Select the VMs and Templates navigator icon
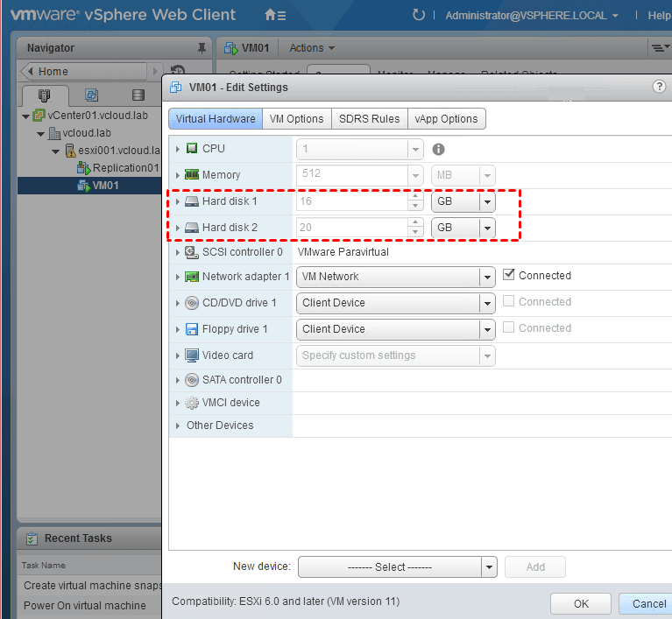The height and width of the screenshot is (619, 672). [x=92, y=95]
